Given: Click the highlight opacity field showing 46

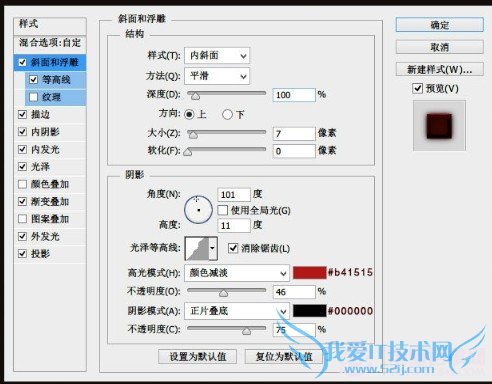Looking at the screenshot, I should tap(294, 292).
